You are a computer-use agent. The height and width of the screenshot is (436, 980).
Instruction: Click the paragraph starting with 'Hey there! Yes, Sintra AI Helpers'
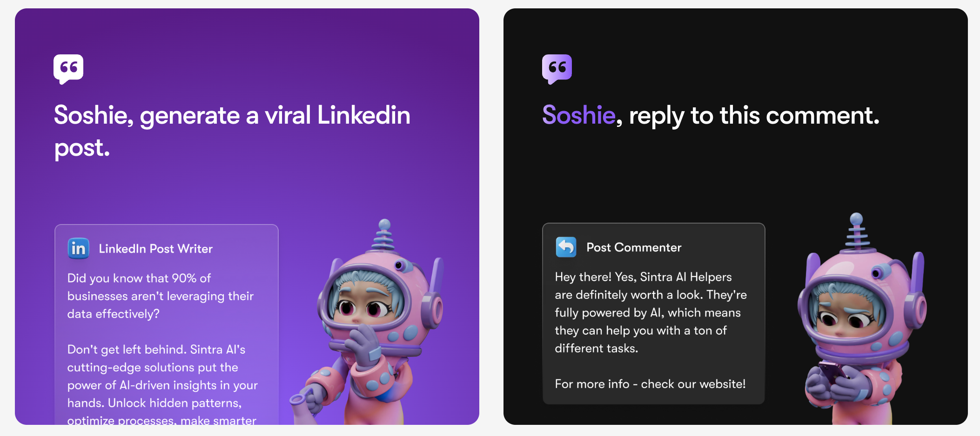click(650, 312)
